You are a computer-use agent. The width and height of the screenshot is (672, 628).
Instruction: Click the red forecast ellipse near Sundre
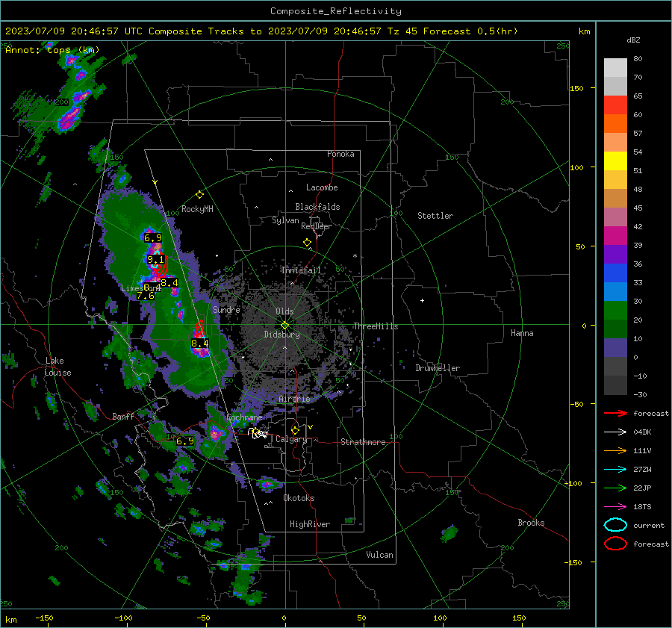pyautogui.click(x=199, y=329)
